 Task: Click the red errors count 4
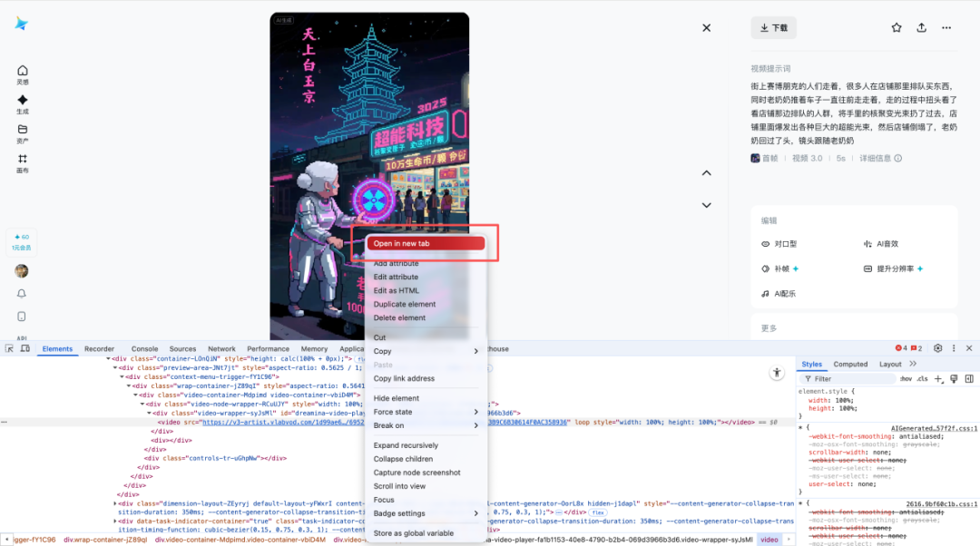(901, 348)
